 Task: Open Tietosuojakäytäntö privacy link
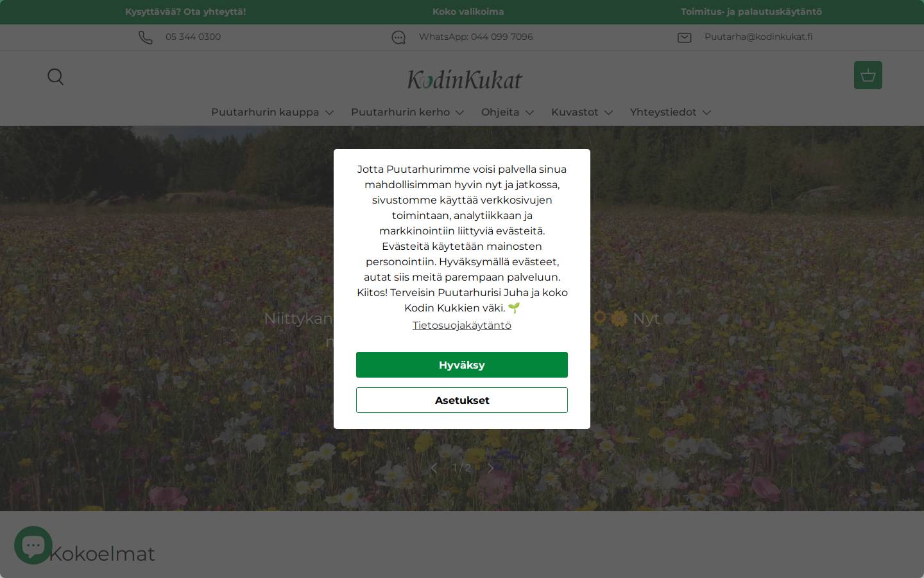point(462,325)
